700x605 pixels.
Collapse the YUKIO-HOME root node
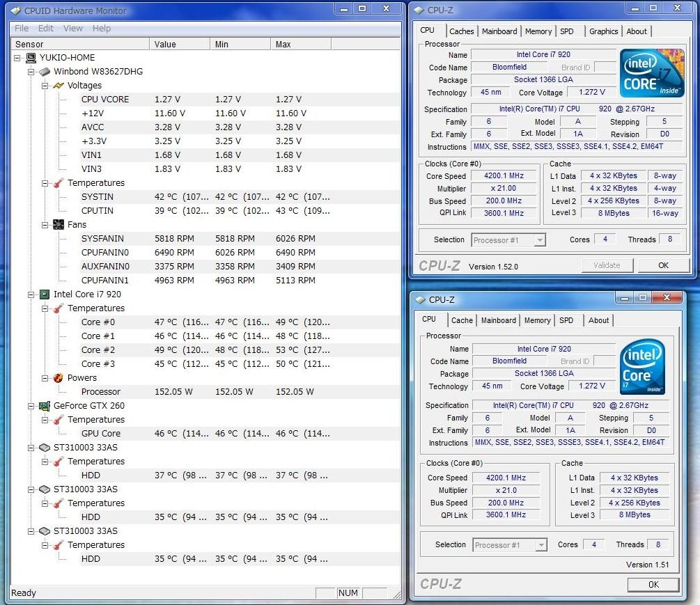17,58
